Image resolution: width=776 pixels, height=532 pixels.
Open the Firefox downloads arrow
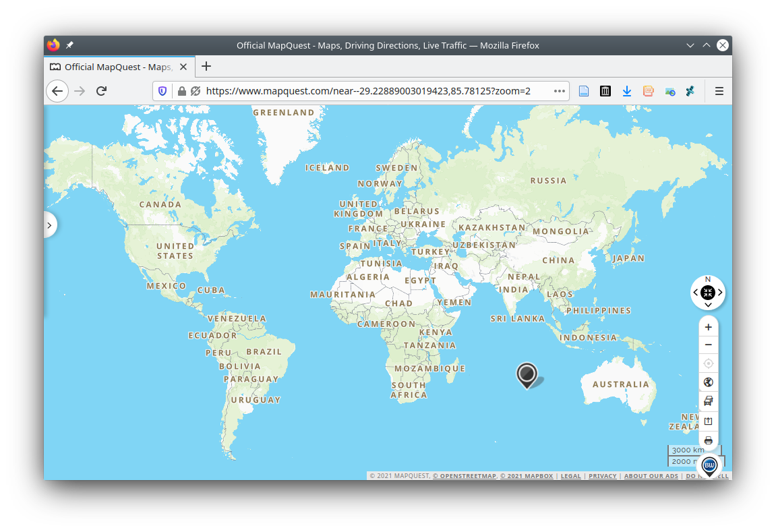(627, 91)
